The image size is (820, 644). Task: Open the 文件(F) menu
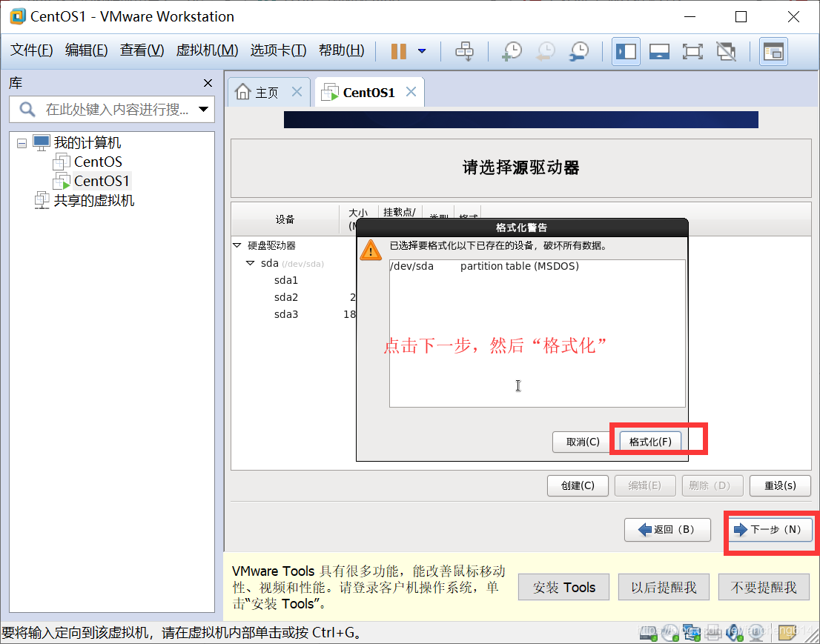[31, 50]
